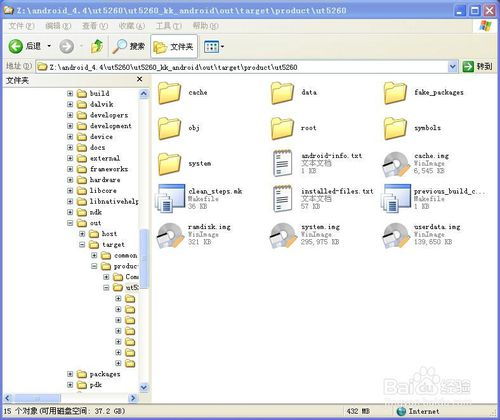Select the ramdisk.img file icon
Viewport: 500px width, 420px height.
click(170, 235)
